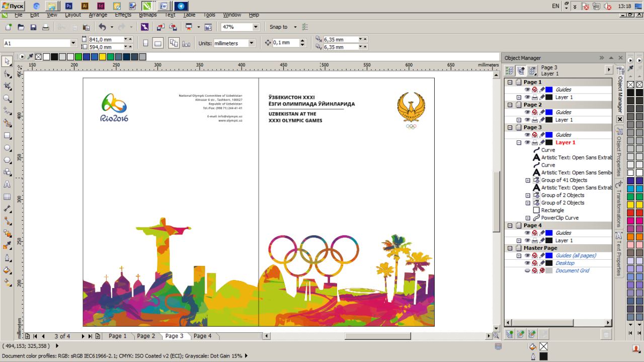Expand the Group of 41 Objects node
Image resolution: width=644 pixels, height=362 pixels.
(x=528, y=180)
